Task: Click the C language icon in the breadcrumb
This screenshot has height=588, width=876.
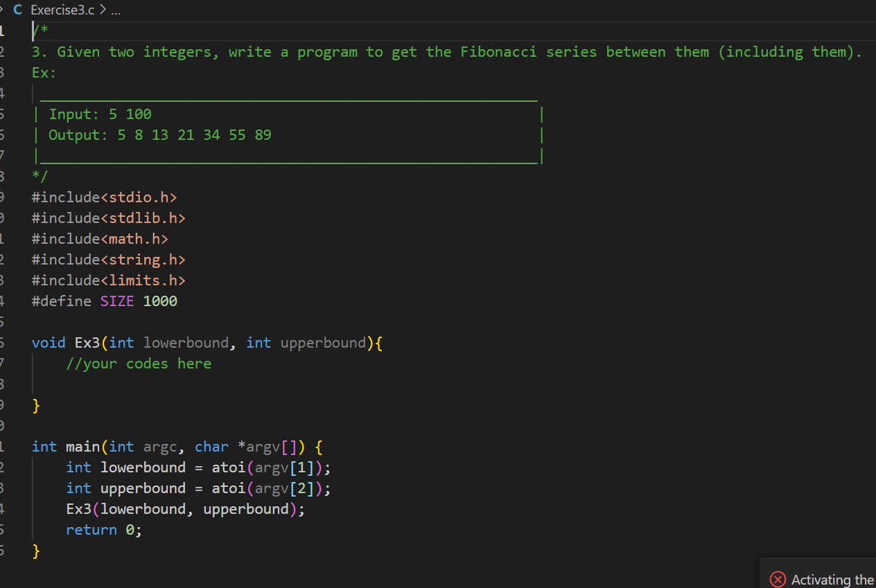Action: tap(17, 10)
